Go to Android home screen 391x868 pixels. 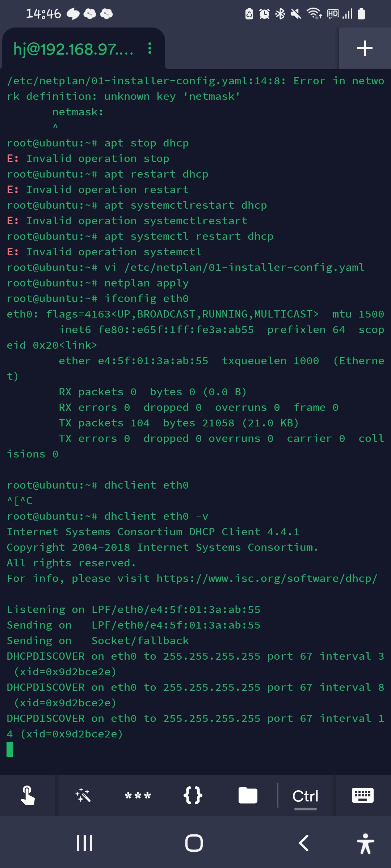[194, 843]
